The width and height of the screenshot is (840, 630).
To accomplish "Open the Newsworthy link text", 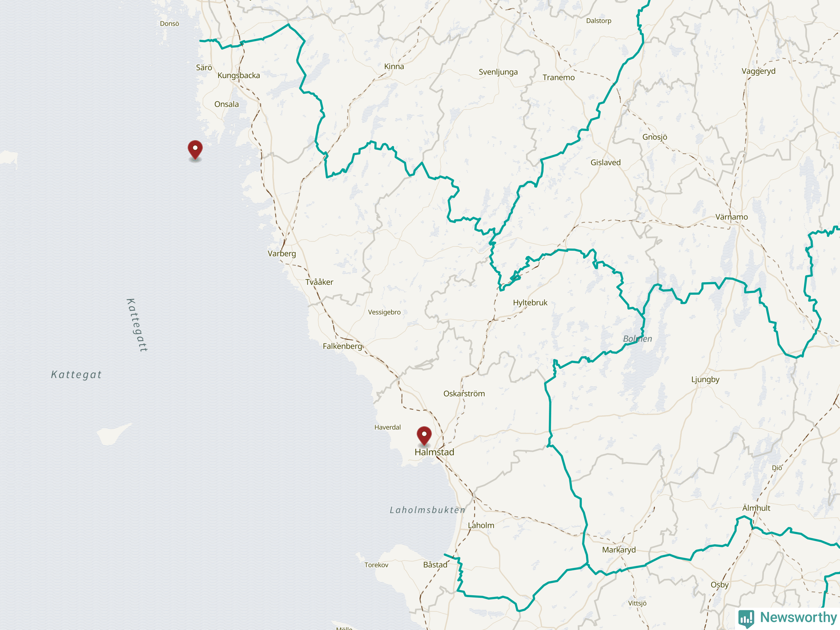I will [x=798, y=617].
